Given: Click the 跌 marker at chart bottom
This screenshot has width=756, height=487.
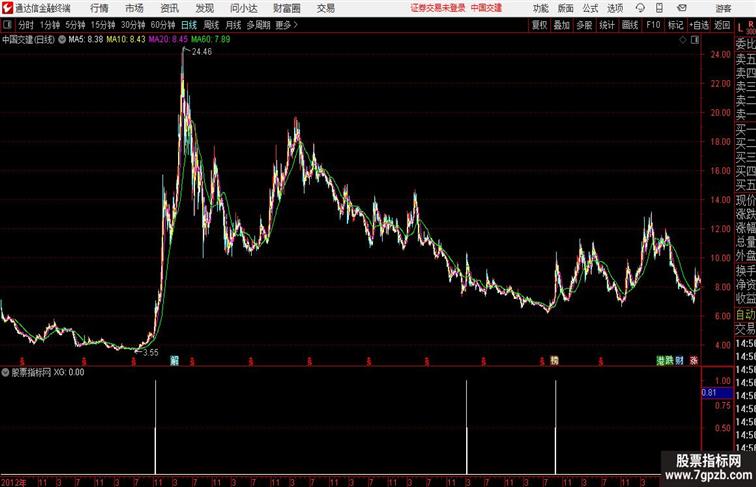Looking at the screenshot, I should point(669,360).
